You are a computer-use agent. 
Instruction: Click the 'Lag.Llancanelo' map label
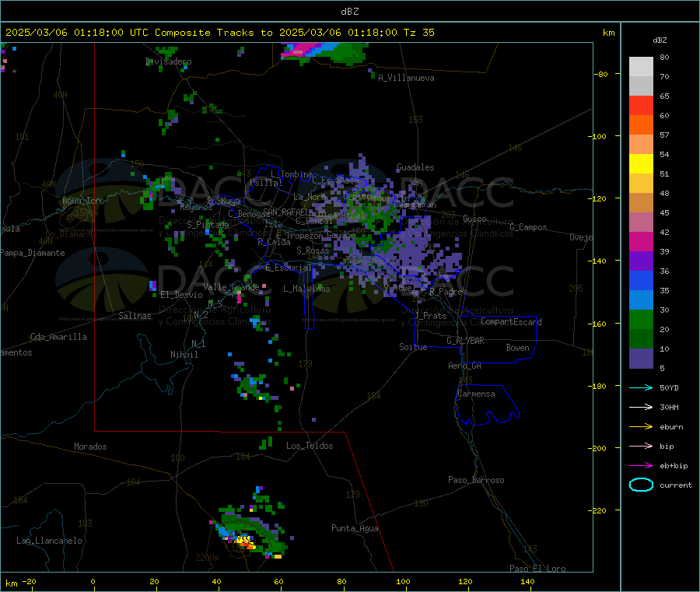click(50, 541)
